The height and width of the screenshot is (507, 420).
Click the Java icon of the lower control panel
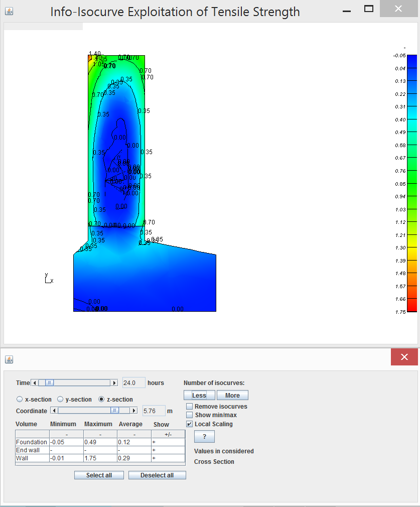[x=9, y=359]
